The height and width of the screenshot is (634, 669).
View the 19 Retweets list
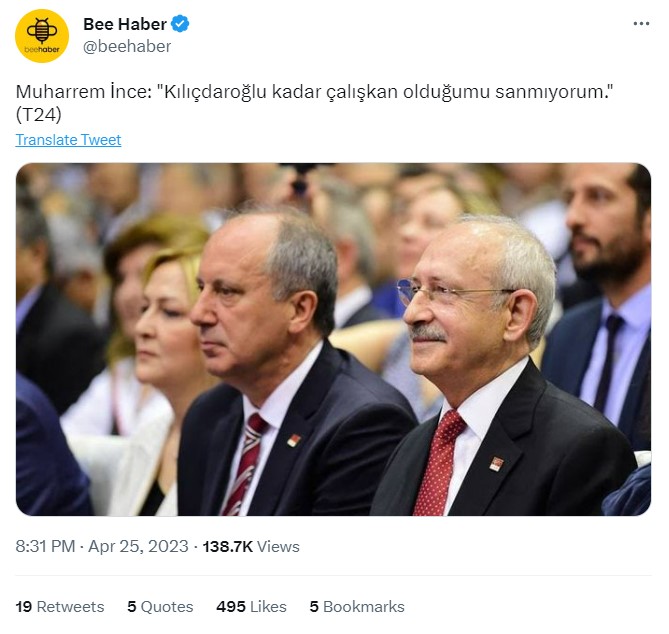(x=60, y=607)
